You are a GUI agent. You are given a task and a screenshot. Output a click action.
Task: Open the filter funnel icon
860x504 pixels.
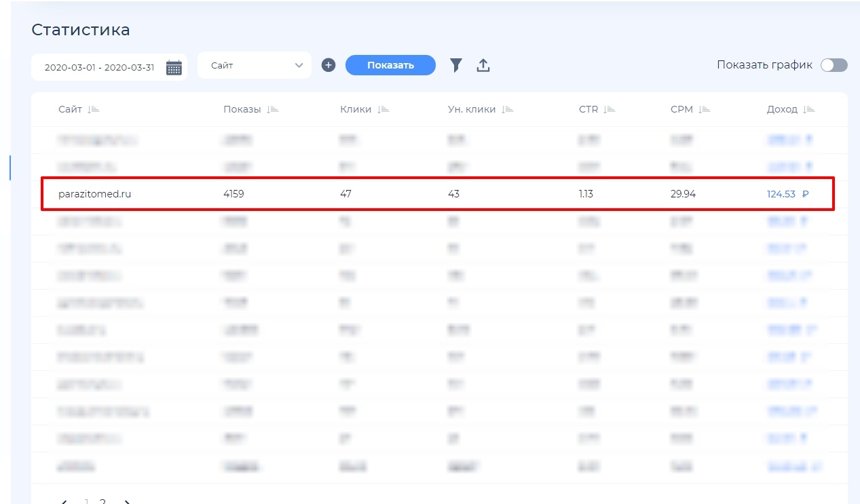(x=456, y=65)
